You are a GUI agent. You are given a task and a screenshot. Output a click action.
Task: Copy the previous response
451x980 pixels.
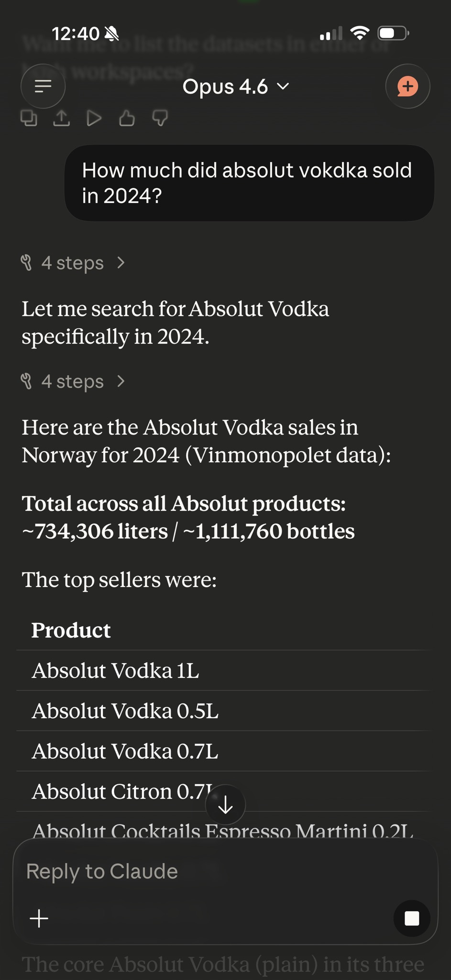[29, 118]
